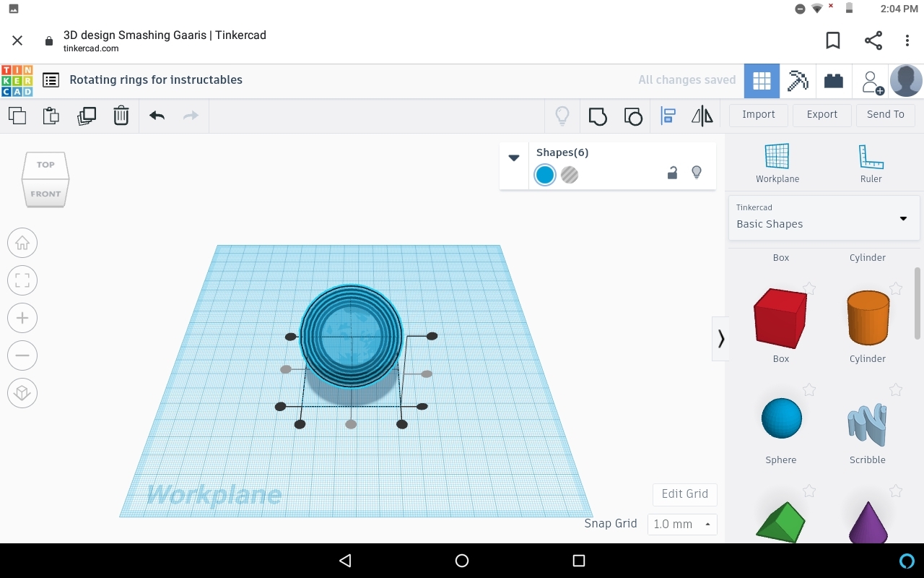Favorite the Roof shape star
This screenshot has width=924, height=578.
point(809,491)
